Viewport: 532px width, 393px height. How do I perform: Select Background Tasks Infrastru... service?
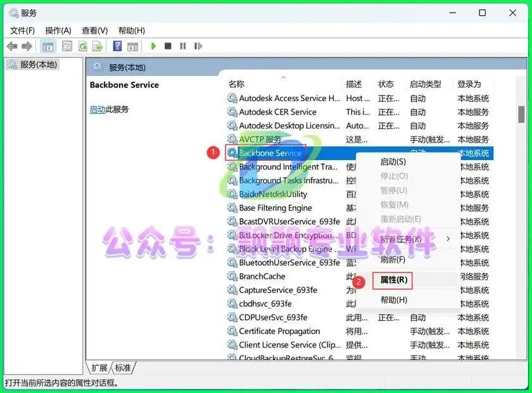pyautogui.click(x=289, y=180)
